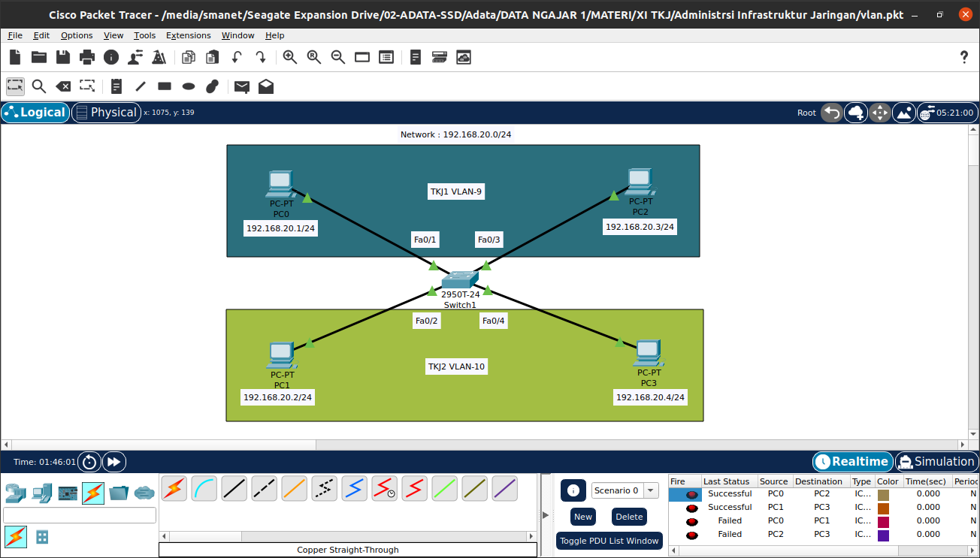Reset workspace zoom
The width and height of the screenshot is (980, 558).
coord(314,57)
